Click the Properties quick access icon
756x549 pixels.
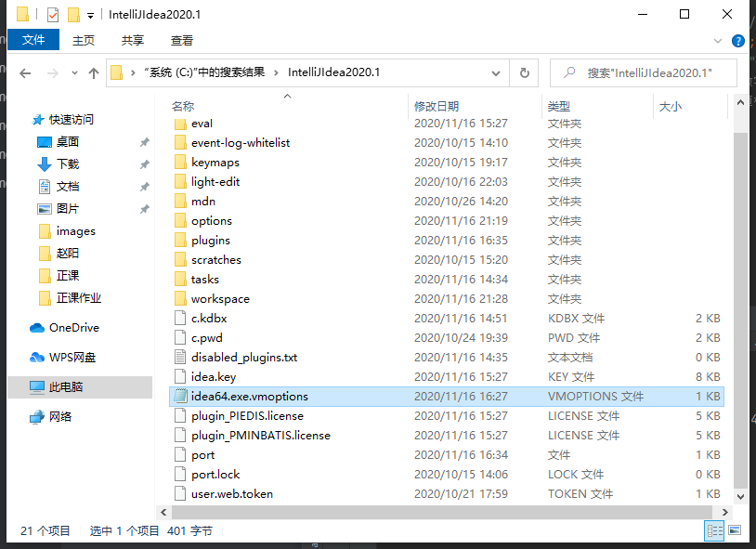[x=53, y=15]
